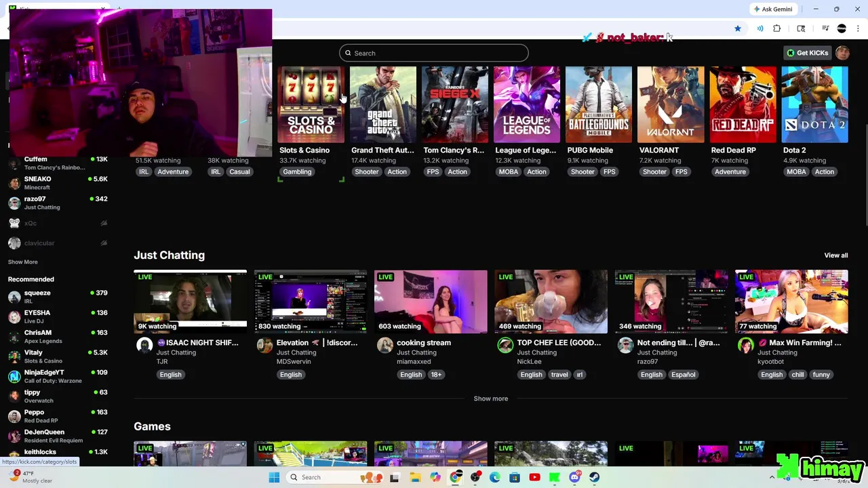Screen dimensions: 868x488
Task: Open offline xQc channel in sidebar
Action: [x=58, y=223]
